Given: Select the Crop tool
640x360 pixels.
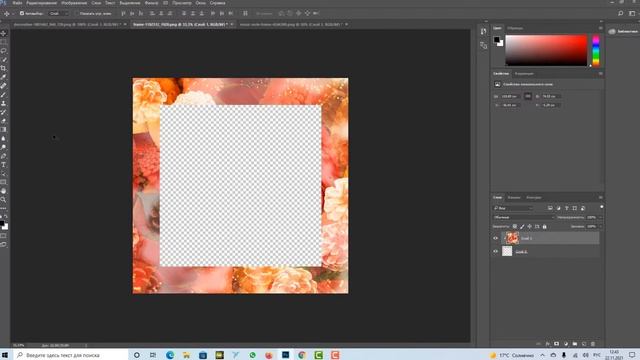Looking at the screenshot, I should coord(4,68).
